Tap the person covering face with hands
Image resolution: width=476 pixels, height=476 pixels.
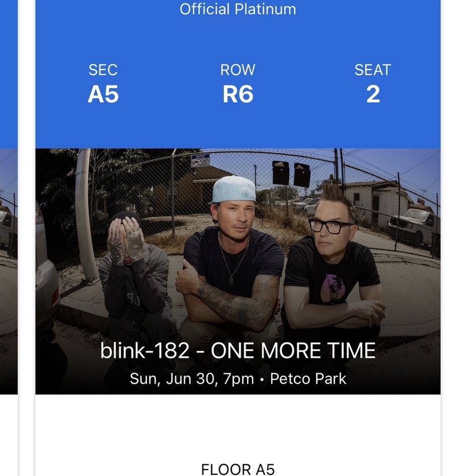[x=133, y=273]
